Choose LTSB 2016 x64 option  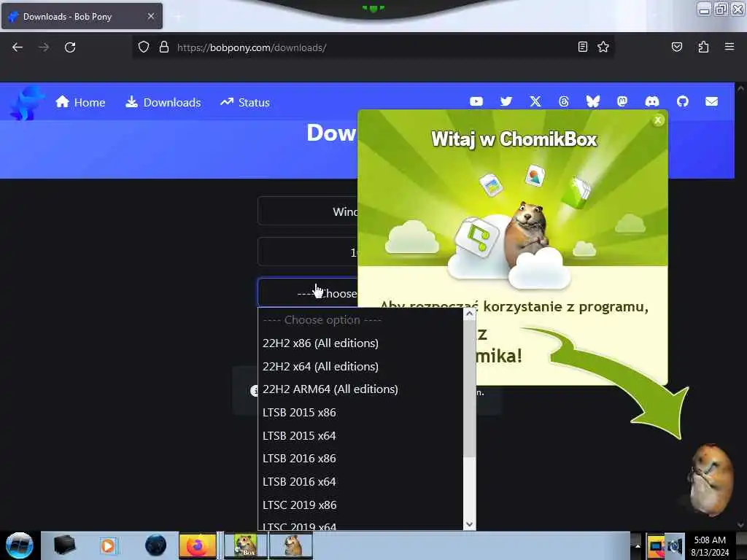click(360, 481)
